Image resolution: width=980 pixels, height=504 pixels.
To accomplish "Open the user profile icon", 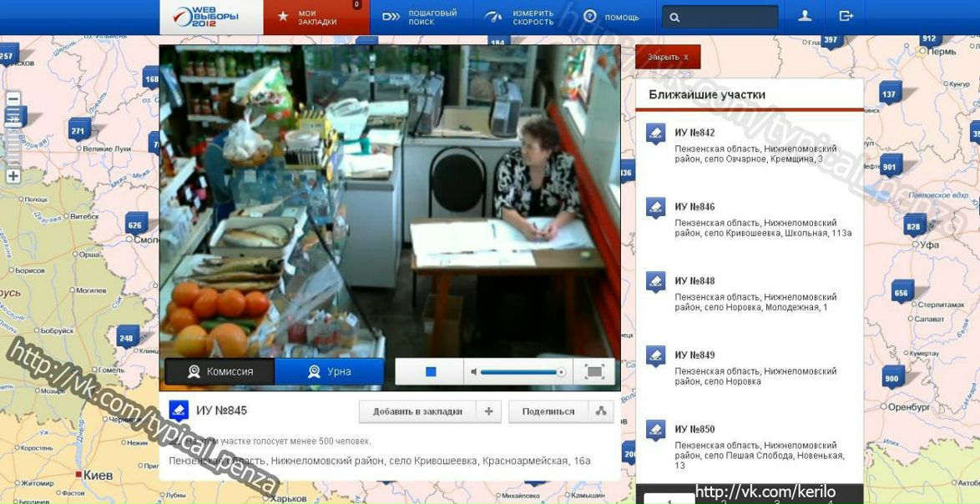I will [x=805, y=17].
